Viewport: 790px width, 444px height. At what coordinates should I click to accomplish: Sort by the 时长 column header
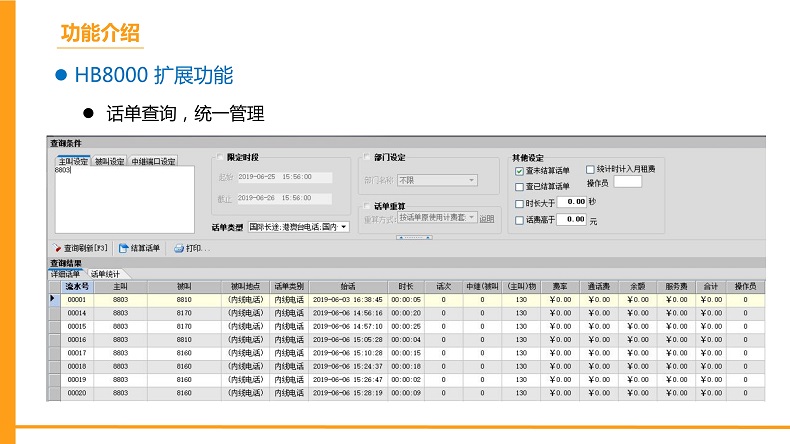coord(406,287)
